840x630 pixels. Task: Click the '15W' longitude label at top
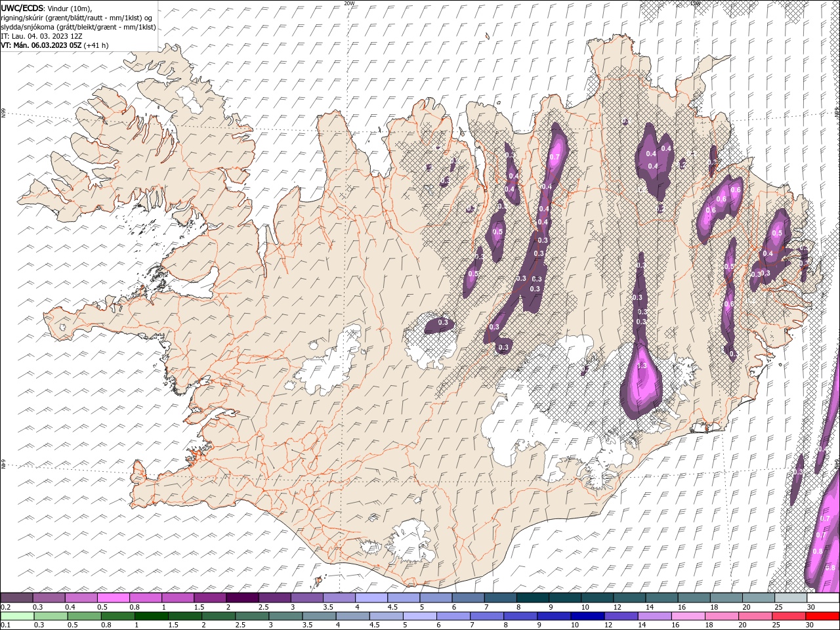(x=695, y=3)
